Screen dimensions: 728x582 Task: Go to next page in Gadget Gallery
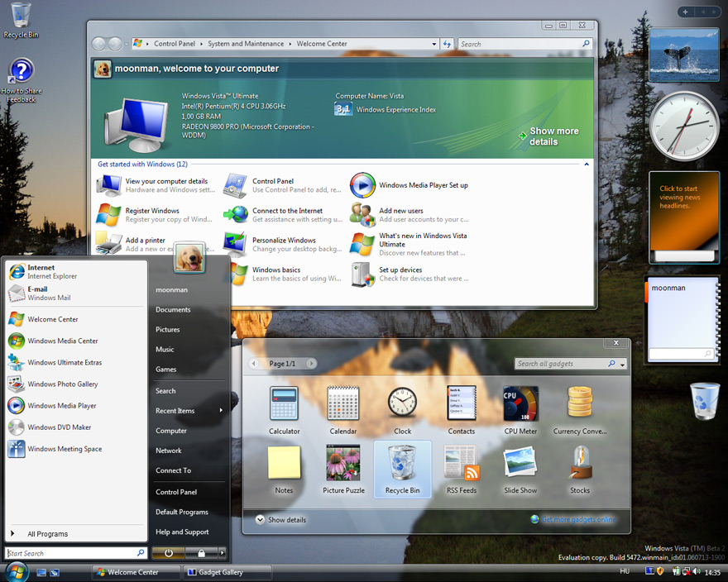pyautogui.click(x=312, y=364)
